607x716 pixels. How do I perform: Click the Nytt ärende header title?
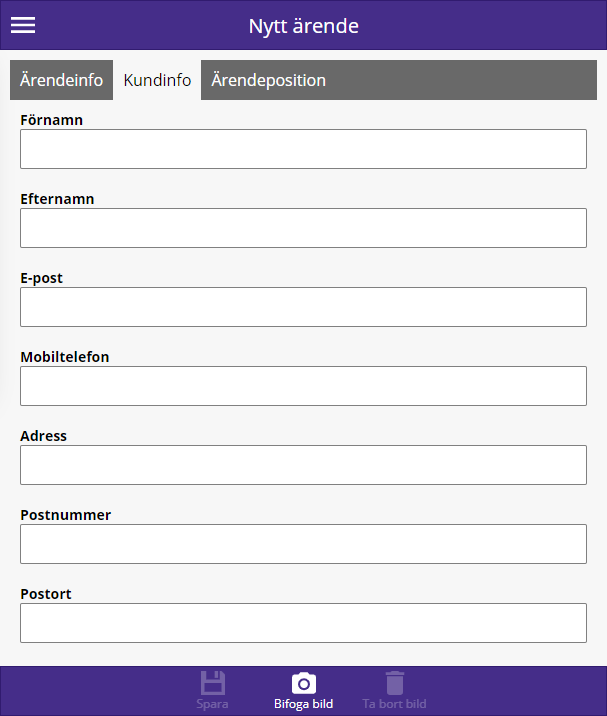coord(304,26)
